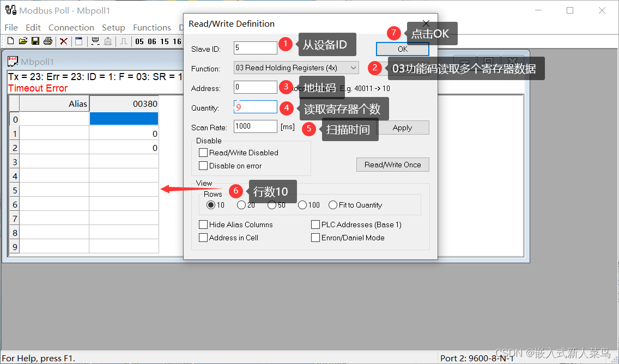Click row number 9 in the grid

click(x=15, y=247)
